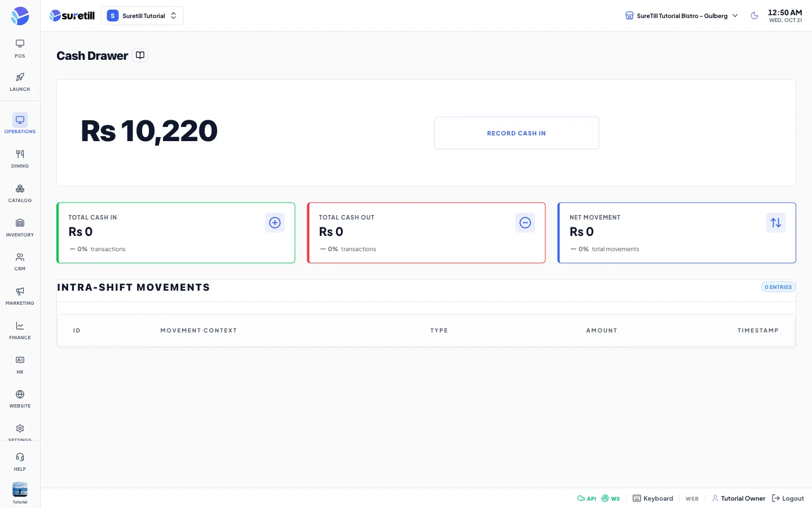Click the Timestamp column header
Screen dimensions: 812x508
[758, 331]
